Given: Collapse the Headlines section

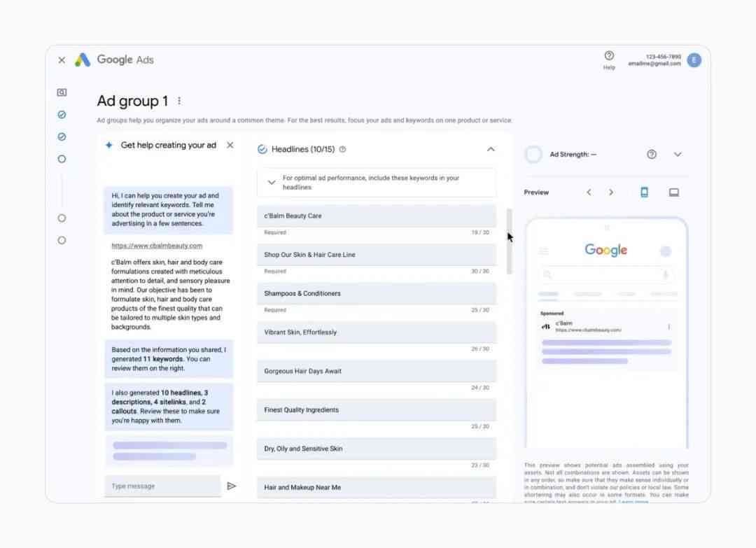Looking at the screenshot, I should [490, 149].
